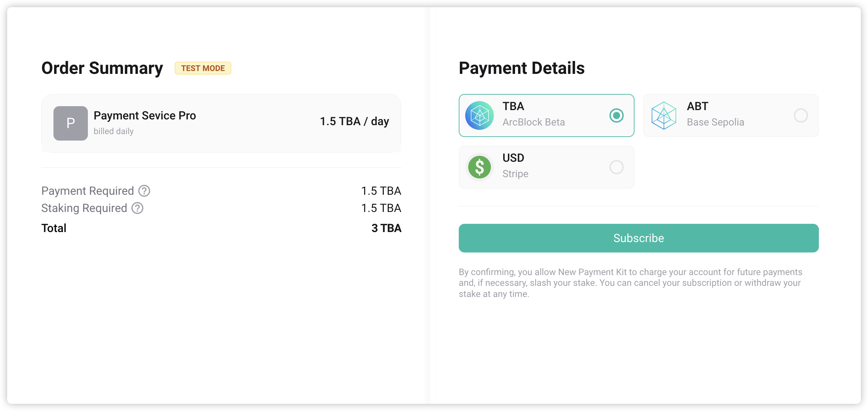868x411 pixels.
Task: Select the TBA radio button
Action: coord(616,115)
